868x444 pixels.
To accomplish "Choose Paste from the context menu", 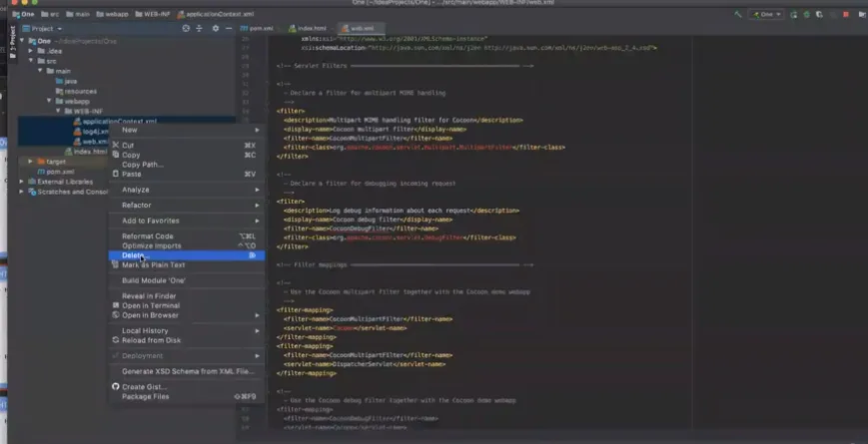I will pyautogui.click(x=186, y=174).
